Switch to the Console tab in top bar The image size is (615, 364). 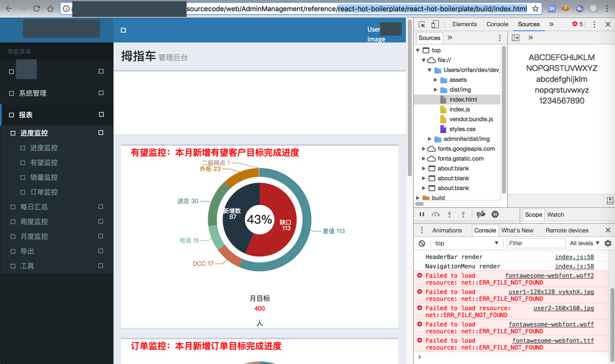pyautogui.click(x=497, y=24)
